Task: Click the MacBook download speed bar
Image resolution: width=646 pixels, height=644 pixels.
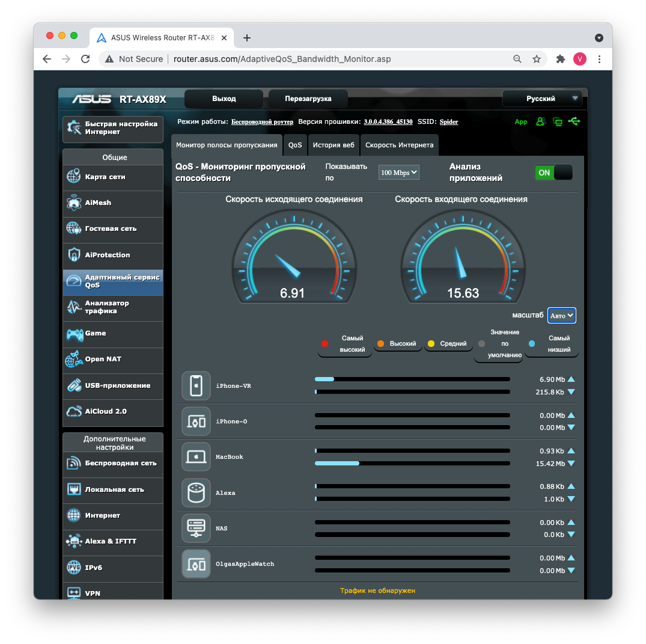Action: click(412, 464)
